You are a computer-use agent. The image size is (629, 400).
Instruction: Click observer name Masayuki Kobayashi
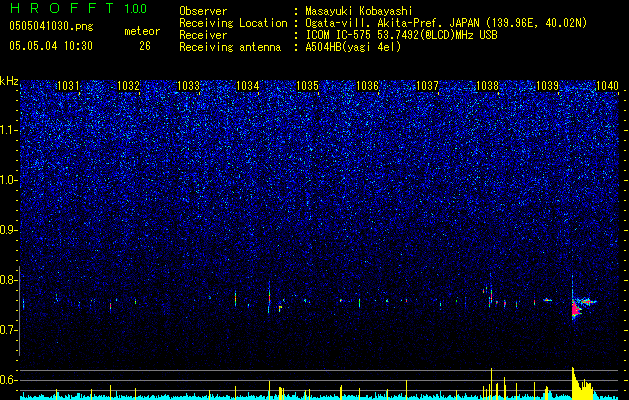[x=358, y=11]
